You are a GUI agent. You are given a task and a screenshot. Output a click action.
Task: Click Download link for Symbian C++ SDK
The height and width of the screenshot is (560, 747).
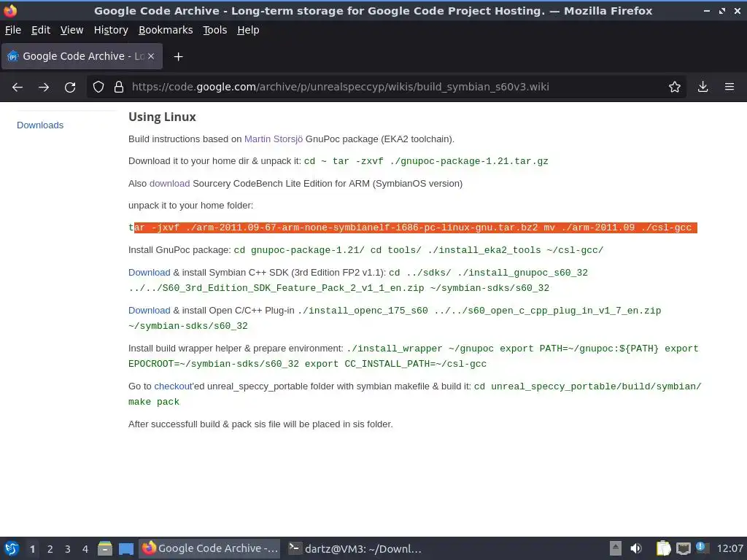pyautogui.click(x=149, y=273)
